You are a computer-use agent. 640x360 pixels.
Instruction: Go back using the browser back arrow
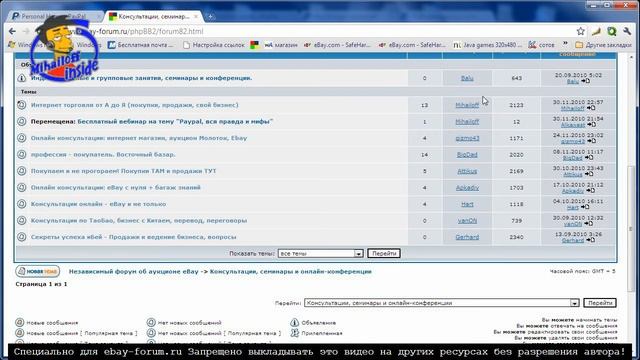click(12, 31)
